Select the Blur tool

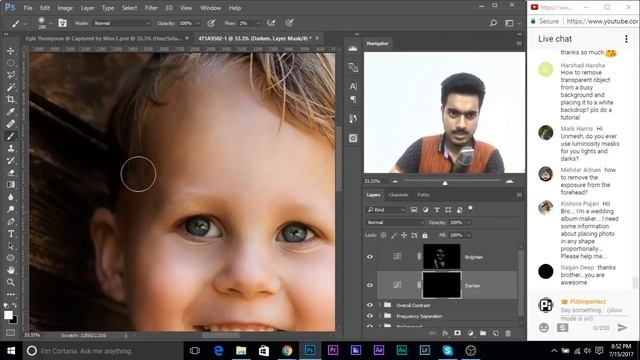pos(11,197)
